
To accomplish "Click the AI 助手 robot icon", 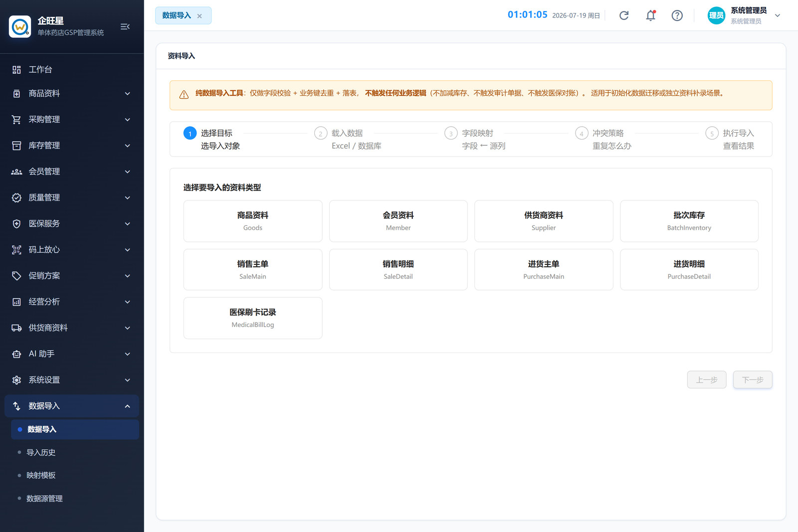I will (x=16, y=354).
